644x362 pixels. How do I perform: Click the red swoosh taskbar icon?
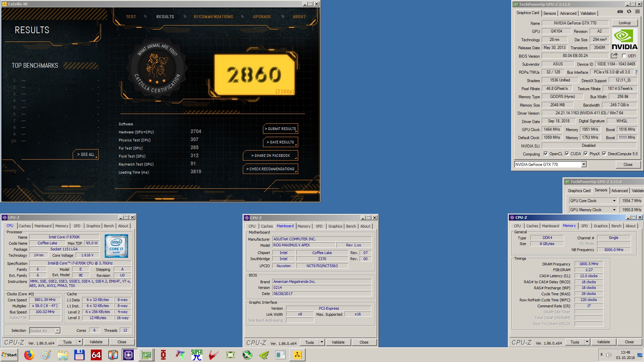click(x=214, y=355)
